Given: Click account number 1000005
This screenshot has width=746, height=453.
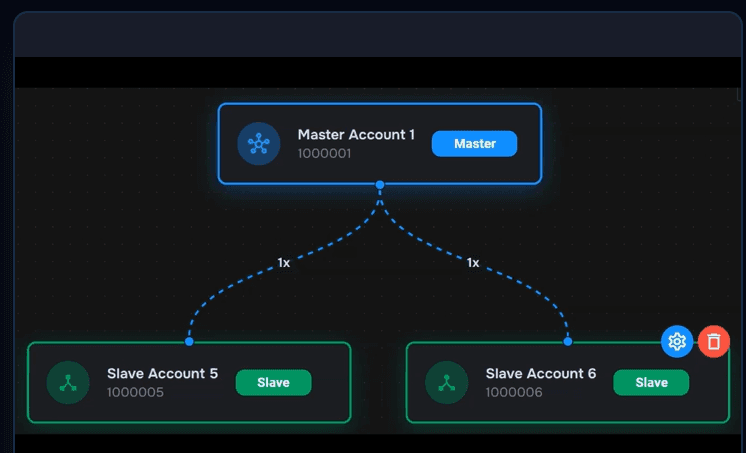Looking at the screenshot, I should coord(135,393).
